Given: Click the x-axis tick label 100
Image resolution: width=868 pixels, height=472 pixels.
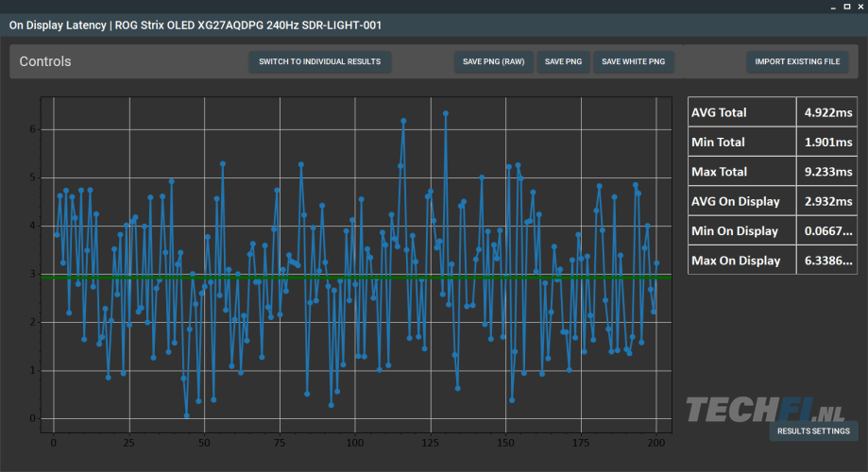Looking at the screenshot, I should pyautogui.click(x=355, y=443).
